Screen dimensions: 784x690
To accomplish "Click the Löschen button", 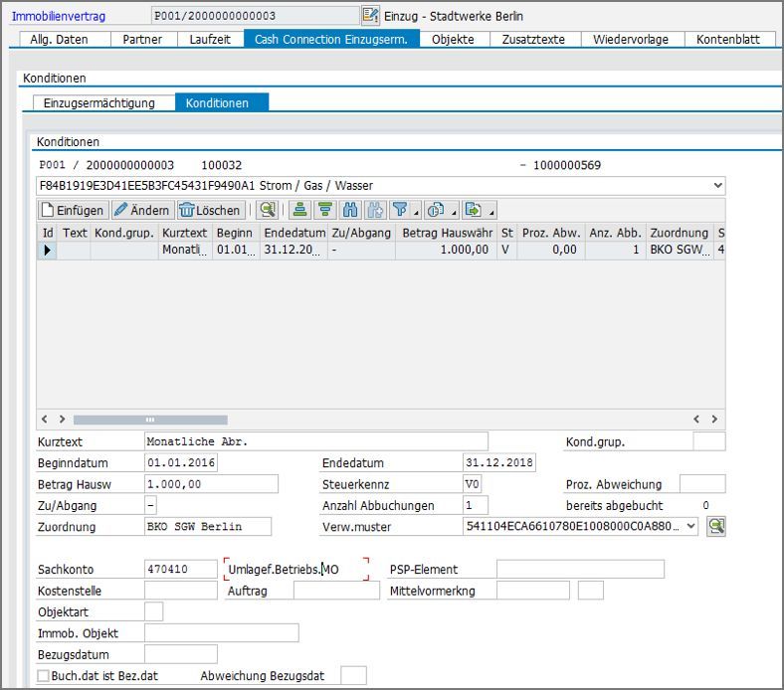I will pyautogui.click(x=209, y=210).
